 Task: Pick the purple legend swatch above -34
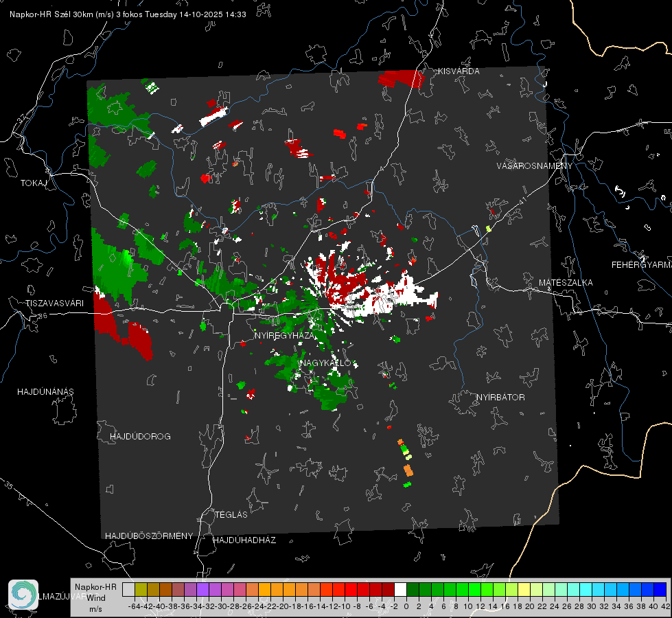coord(202,589)
